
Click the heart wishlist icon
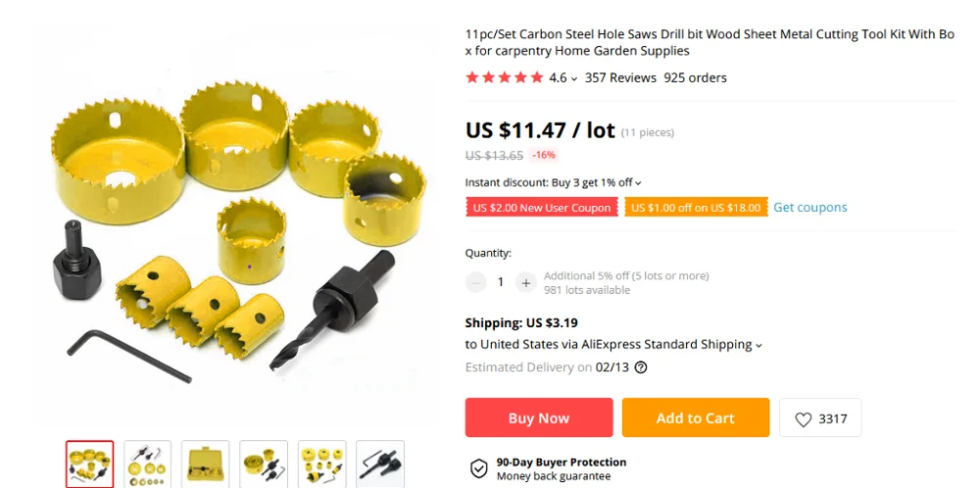(x=804, y=419)
